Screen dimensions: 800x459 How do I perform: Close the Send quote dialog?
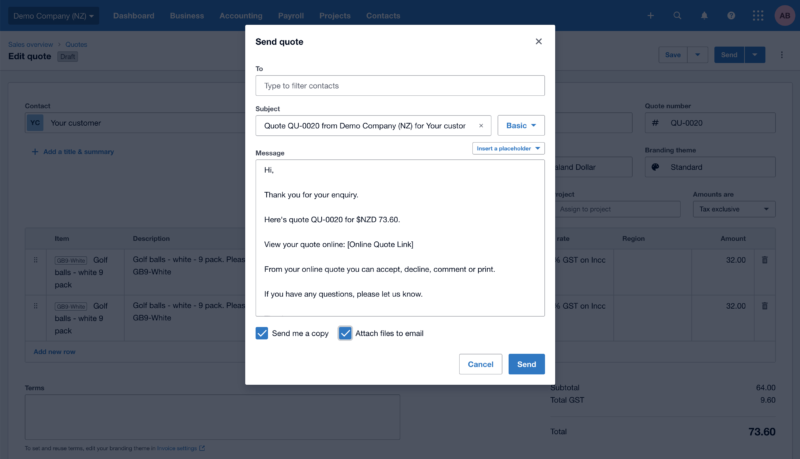tap(538, 41)
